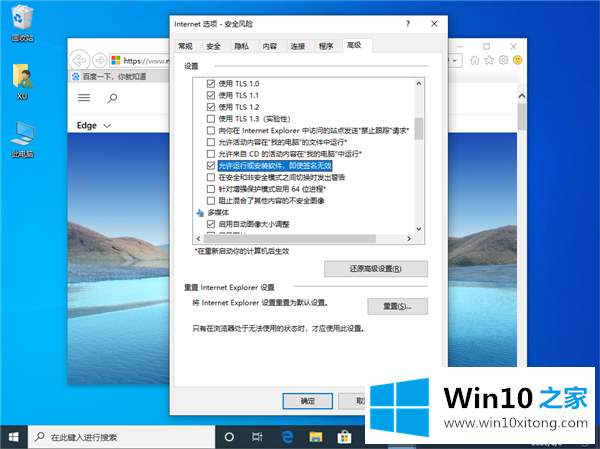
Task: Click the Reset (重置) button
Action: click(398, 306)
